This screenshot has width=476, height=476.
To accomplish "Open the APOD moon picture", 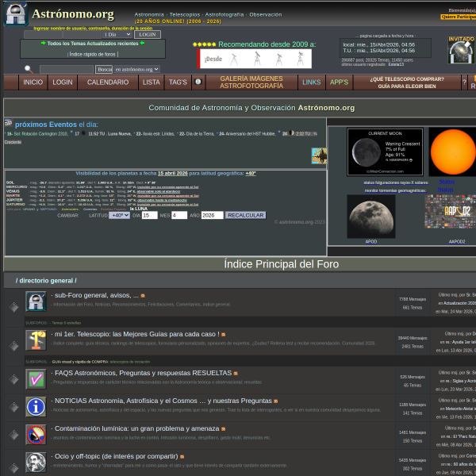I will 371,217.
